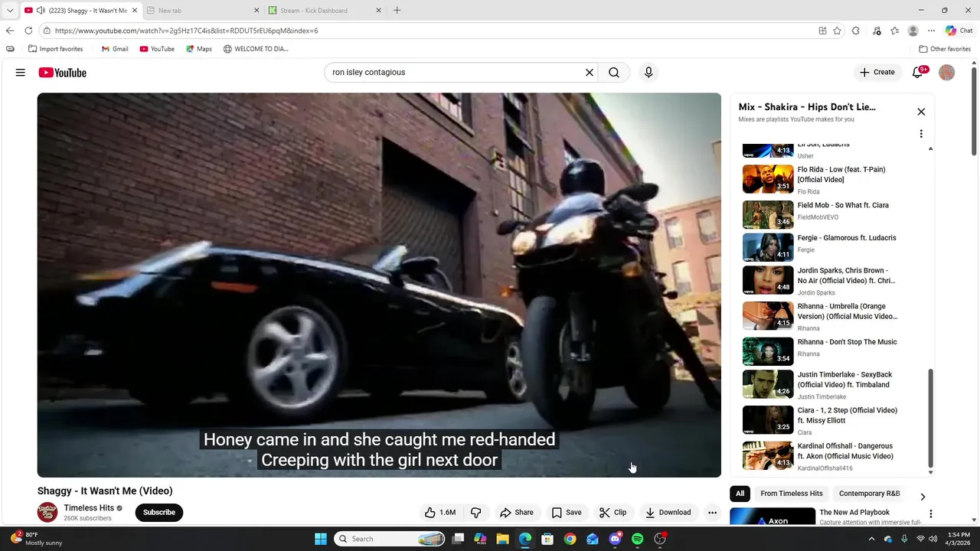Open File Explorer from the taskbar
The width and height of the screenshot is (980, 551).
(x=502, y=539)
